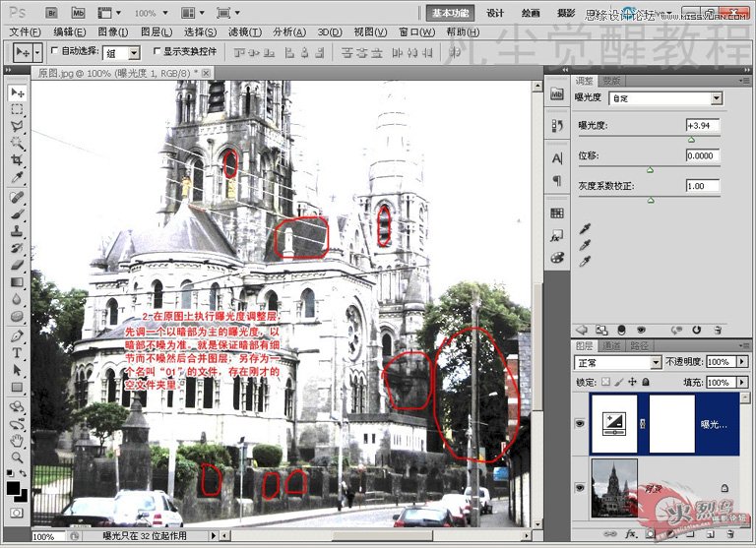Open Mini Bridge from the top bar
This screenshot has height=548, width=756.
pos(78,13)
